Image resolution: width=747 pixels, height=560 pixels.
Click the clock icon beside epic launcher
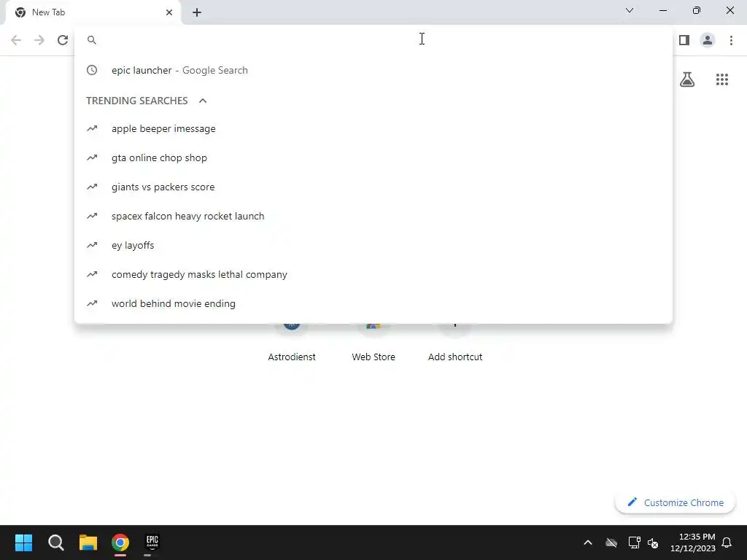click(x=92, y=71)
